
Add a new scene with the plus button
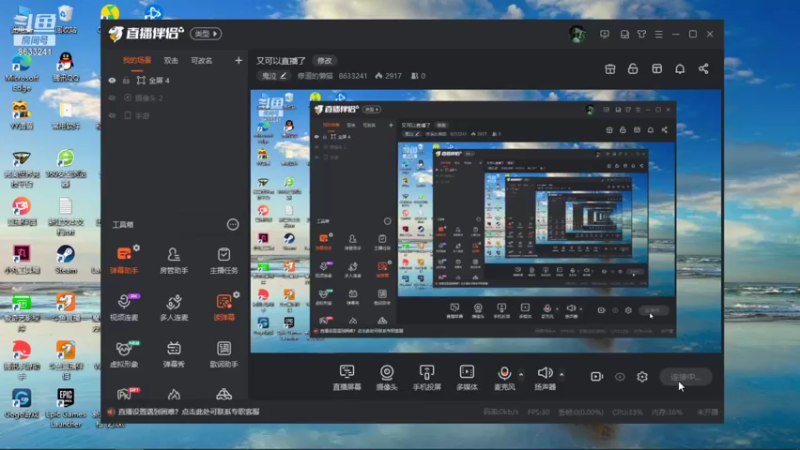coord(238,60)
